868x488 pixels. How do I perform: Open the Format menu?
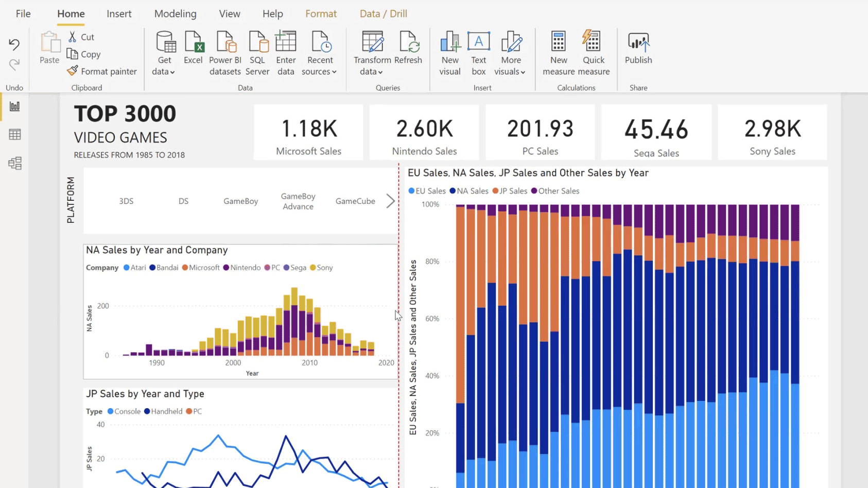321,13
